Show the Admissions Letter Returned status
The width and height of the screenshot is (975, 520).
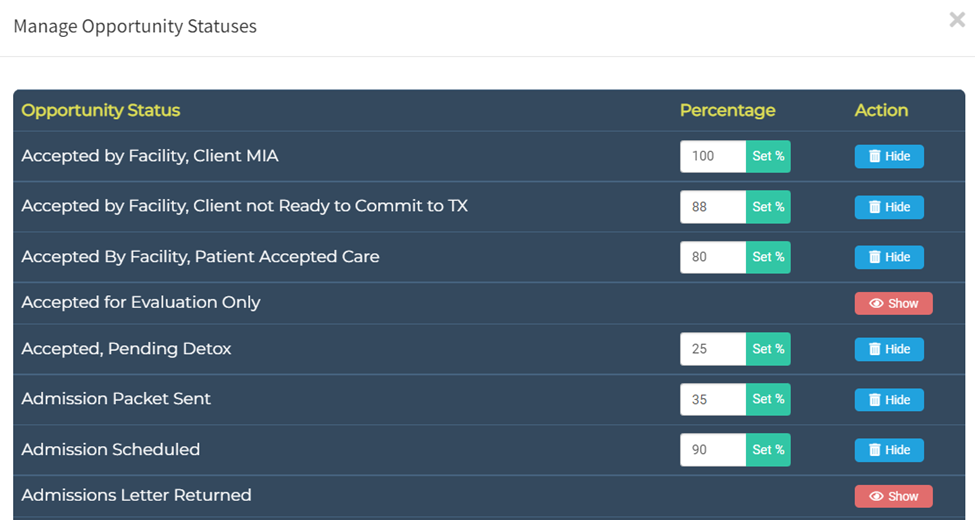coord(893,496)
